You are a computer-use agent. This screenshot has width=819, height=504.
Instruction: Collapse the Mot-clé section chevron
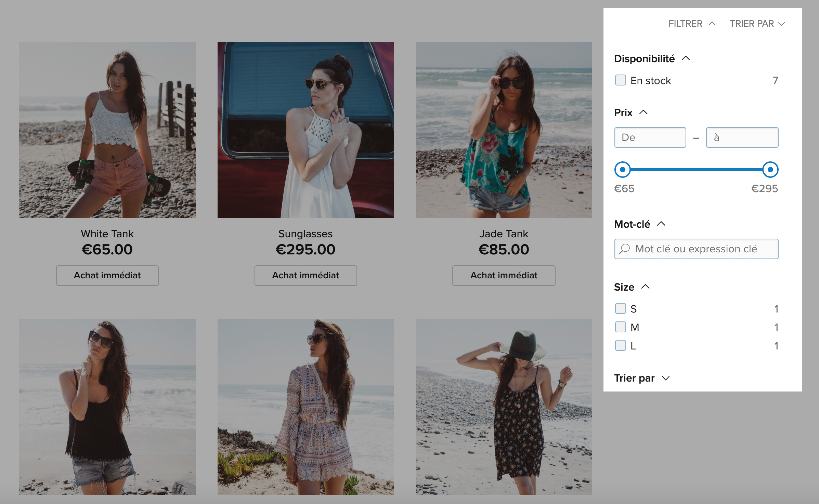(x=661, y=224)
